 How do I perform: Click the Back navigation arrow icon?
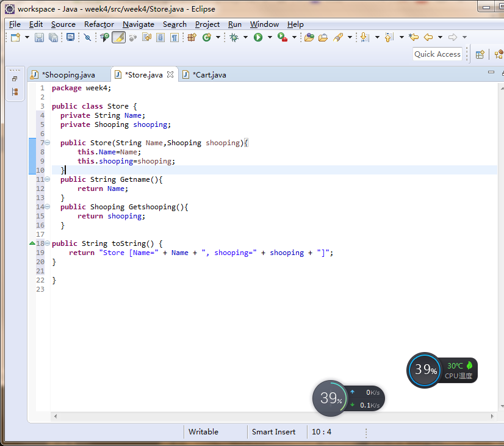click(428, 37)
